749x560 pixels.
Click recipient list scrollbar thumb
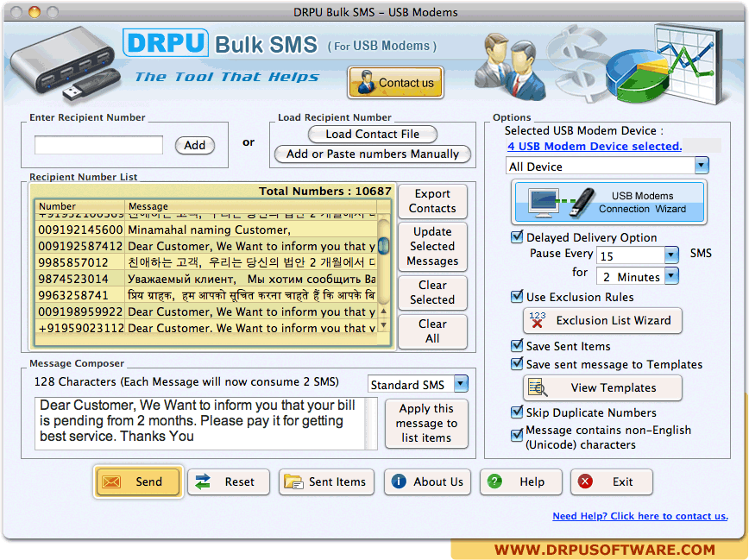pos(383,246)
